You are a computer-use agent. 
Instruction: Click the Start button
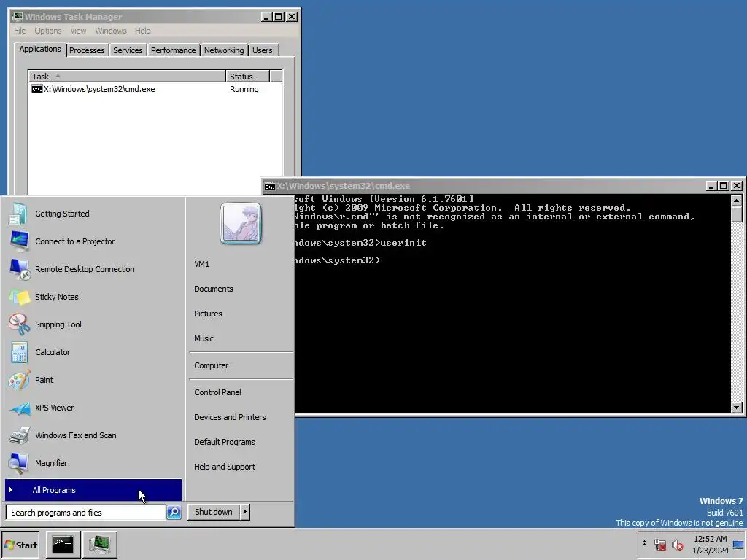pyautogui.click(x=20, y=545)
